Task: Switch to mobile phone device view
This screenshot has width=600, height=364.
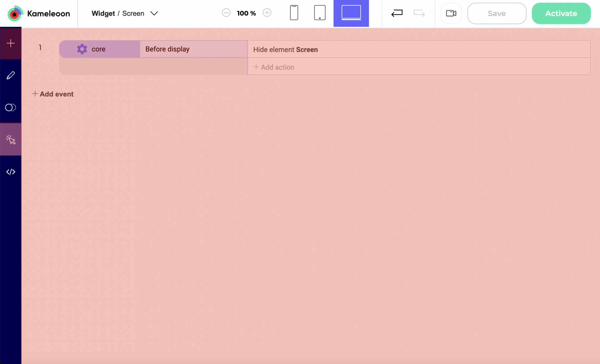Action: pos(294,13)
